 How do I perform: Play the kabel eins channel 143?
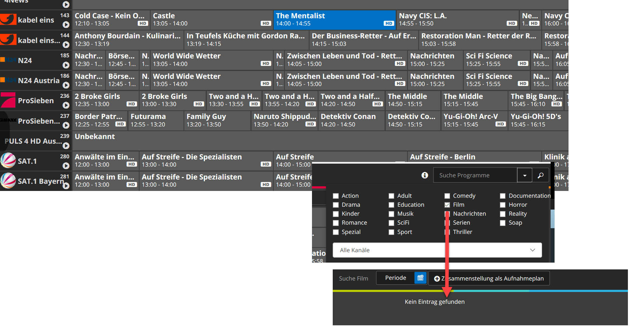[66, 25]
